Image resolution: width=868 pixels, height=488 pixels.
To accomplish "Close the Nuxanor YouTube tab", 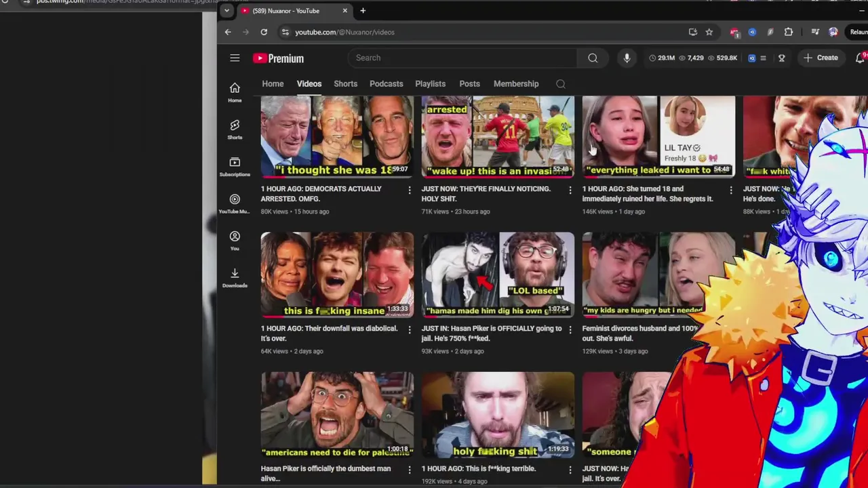I will point(344,11).
